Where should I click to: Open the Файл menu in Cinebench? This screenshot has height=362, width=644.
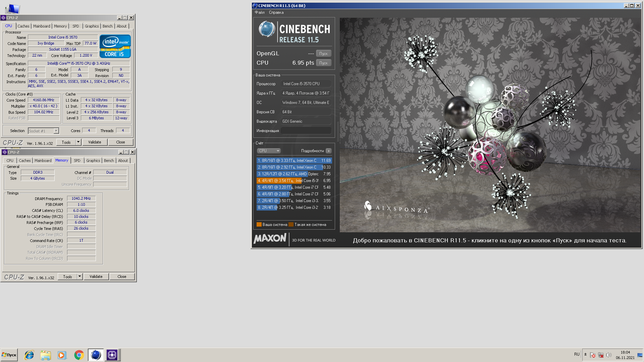(x=260, y=12)
